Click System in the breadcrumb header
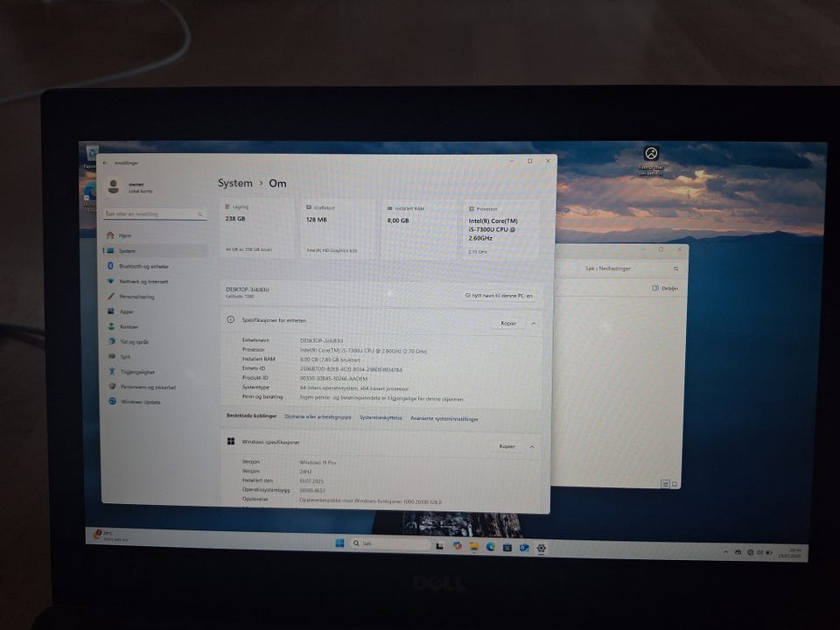This screenshot has height=630, width=840. (234, 183)
